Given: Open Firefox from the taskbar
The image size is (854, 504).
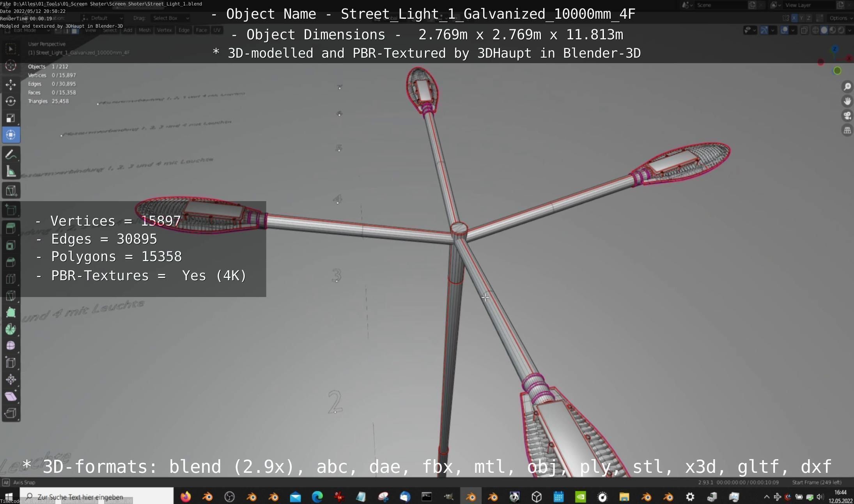Looking at the screenshot, I should [186, 497].
